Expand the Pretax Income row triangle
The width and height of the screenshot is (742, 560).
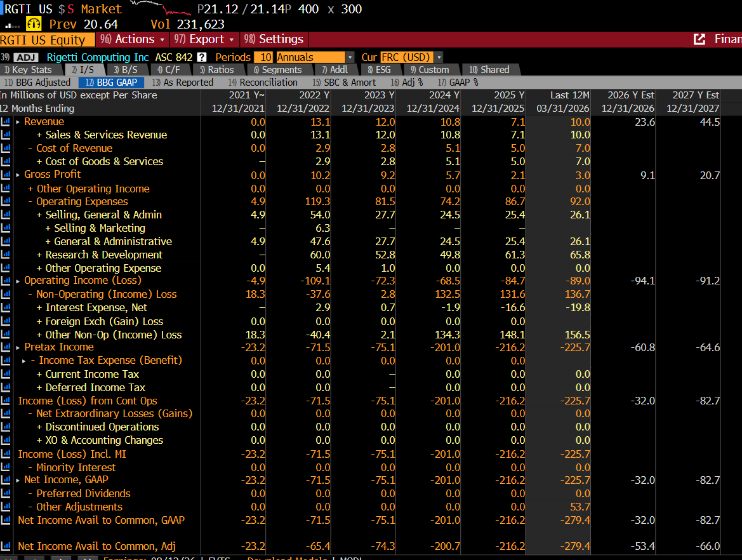coord(18,348)
